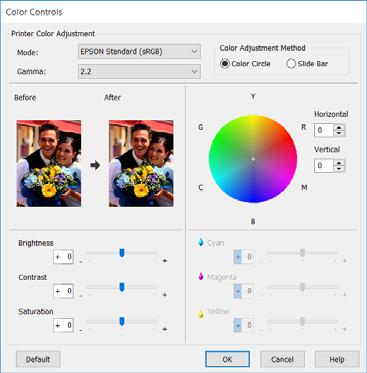Select the Slide Bar radio button
The width and height of the screenshot is (367, 373).
(291, 63)
